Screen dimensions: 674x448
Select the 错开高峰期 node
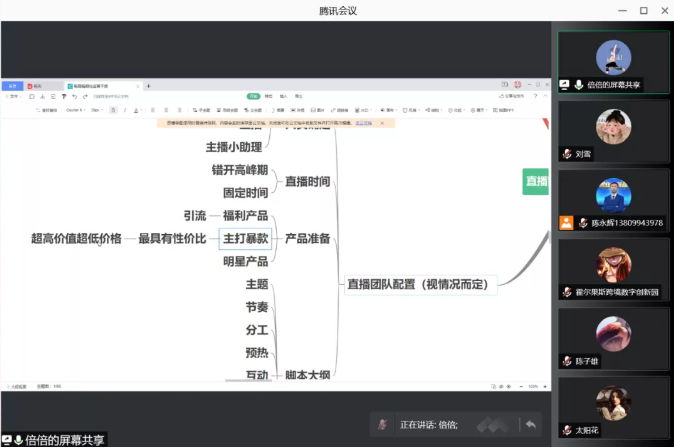coord(240,170)
